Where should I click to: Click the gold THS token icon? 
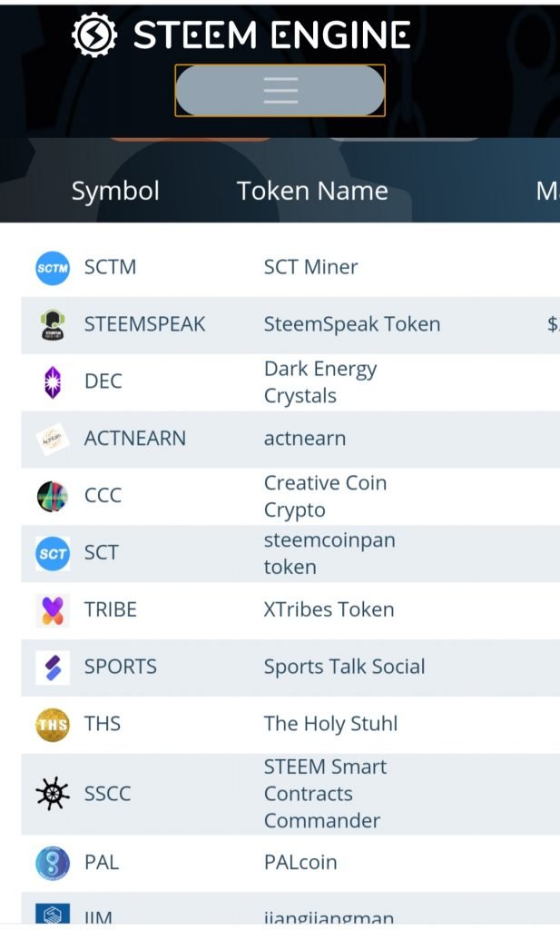(53, 725)
